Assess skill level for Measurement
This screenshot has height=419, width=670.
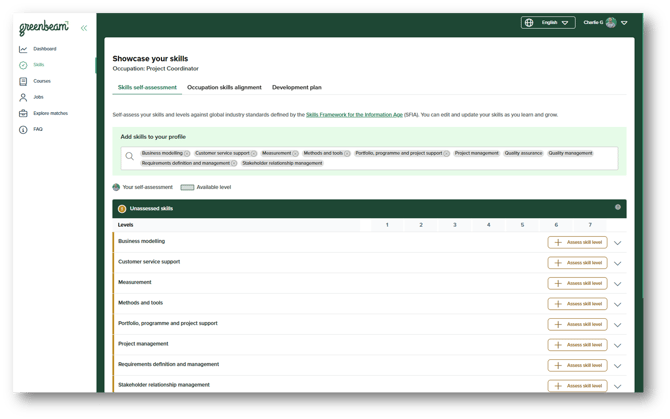[x=577, y=283]
